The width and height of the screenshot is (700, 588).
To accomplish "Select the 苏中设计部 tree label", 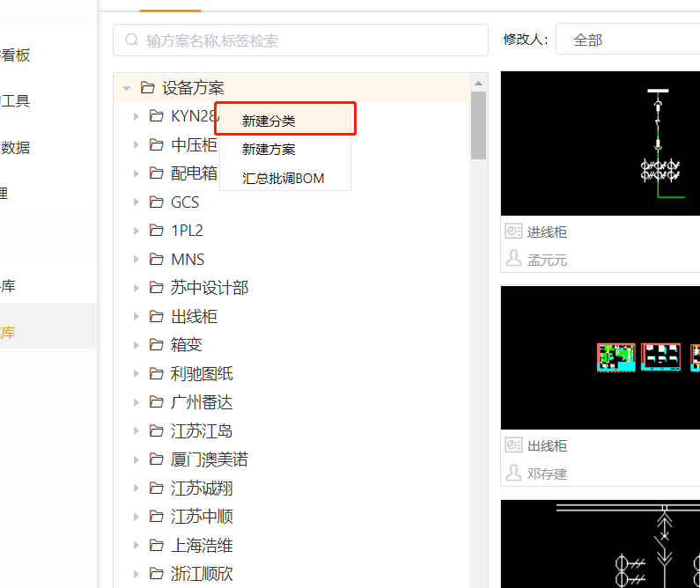I will tap(210, 288).
